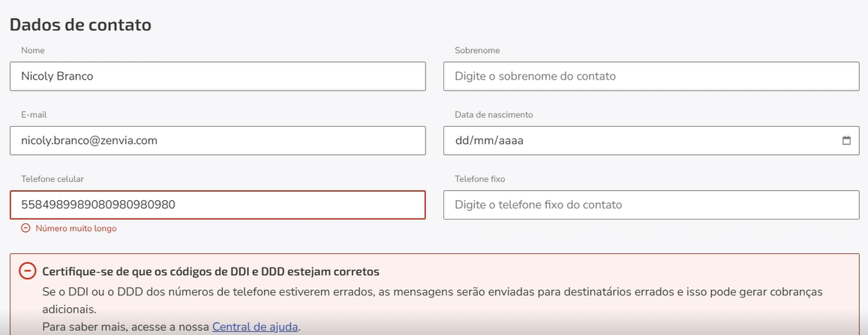This screenshot has width=868, height=335.
Task: Focus the Telefone celular field with error
Action: point(218,205)
